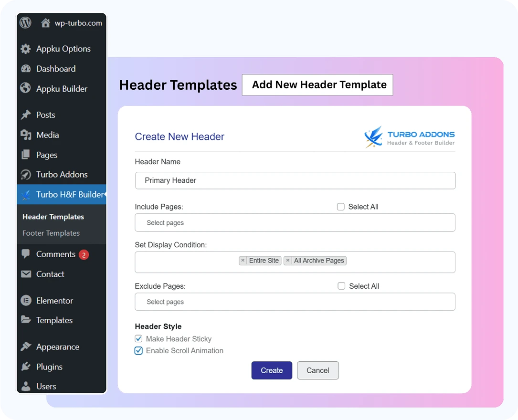This screenshot has height=420, width=518.
Task: Click the Create button
Action: click(272, 370)
